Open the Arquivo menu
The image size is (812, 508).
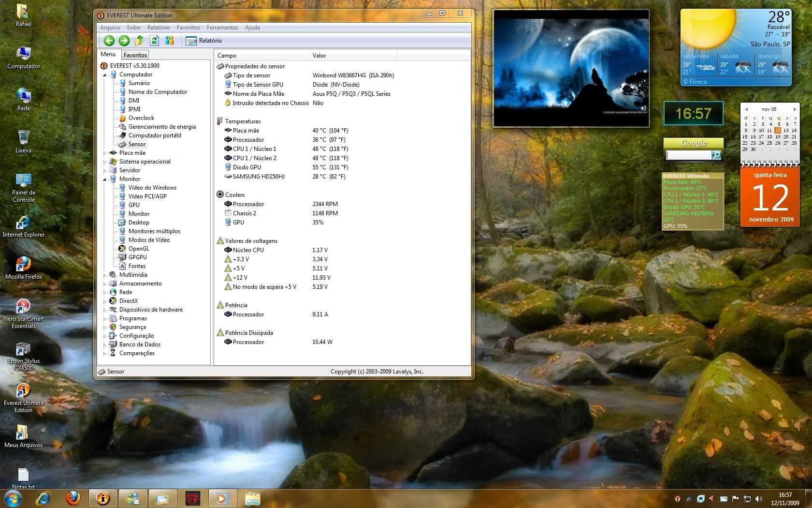coord(110,28)
